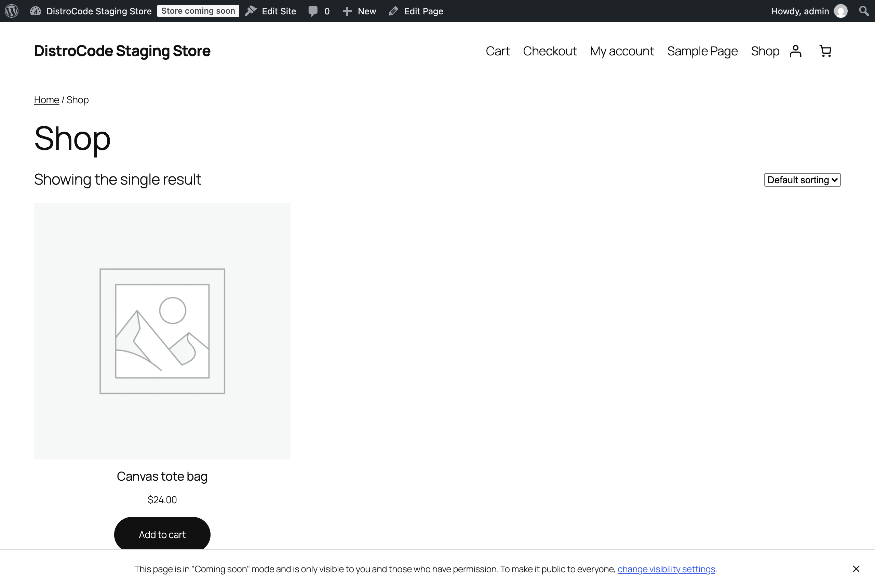
Task: Open the Default sorting dropdown
Action: click(x=802, y=179)
